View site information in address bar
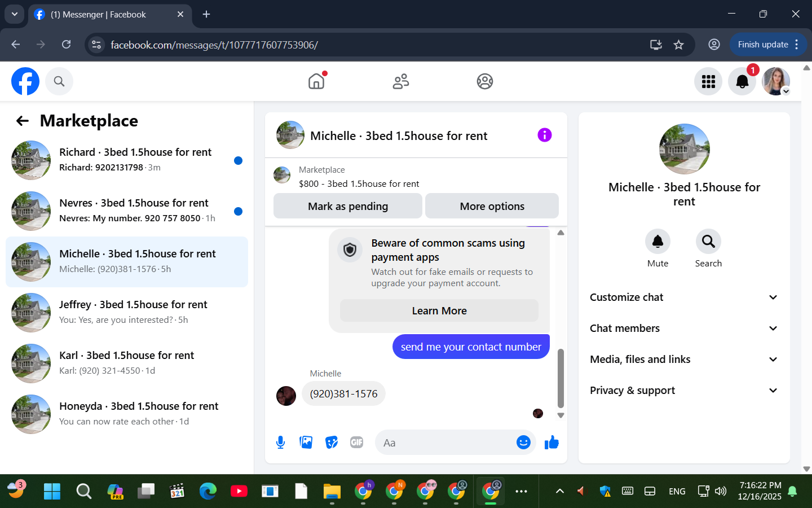The width and height of the screenshot is (812, 508). pos(97,45)
